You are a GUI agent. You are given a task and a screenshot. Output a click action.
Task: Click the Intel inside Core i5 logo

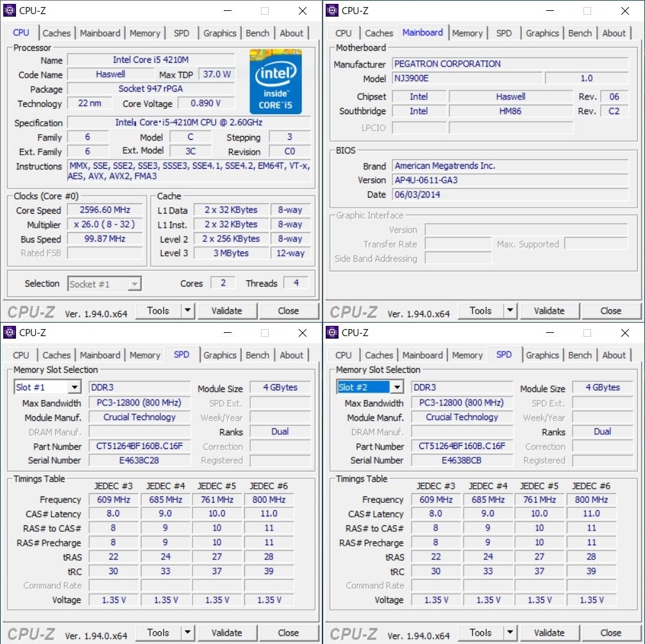click(276, 81)
